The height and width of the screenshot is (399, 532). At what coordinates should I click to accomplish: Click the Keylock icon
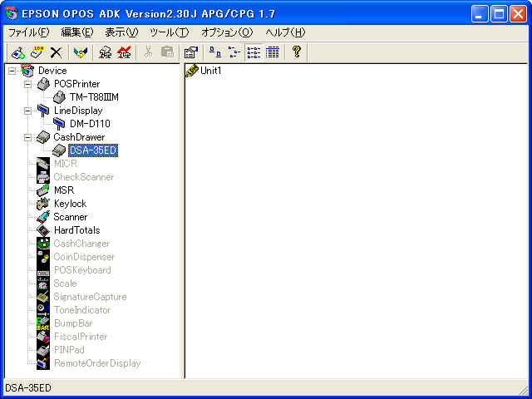[43, 204]
